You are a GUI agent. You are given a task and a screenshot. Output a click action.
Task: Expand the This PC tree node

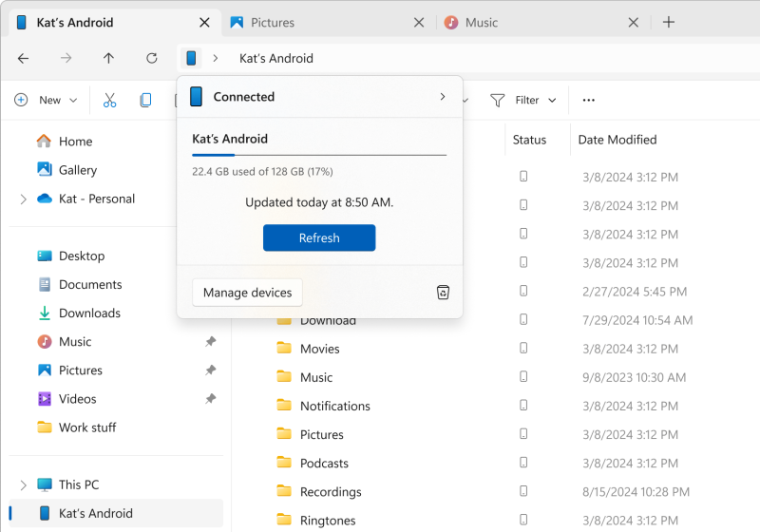coord(23,484)
